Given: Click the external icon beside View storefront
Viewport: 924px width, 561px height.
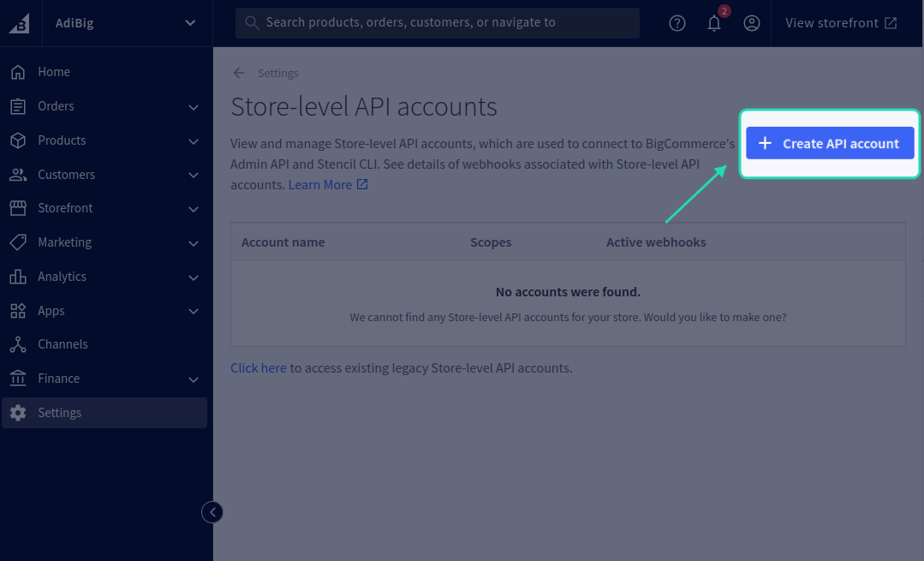Looking at the screenshot, I should [891, 23].
